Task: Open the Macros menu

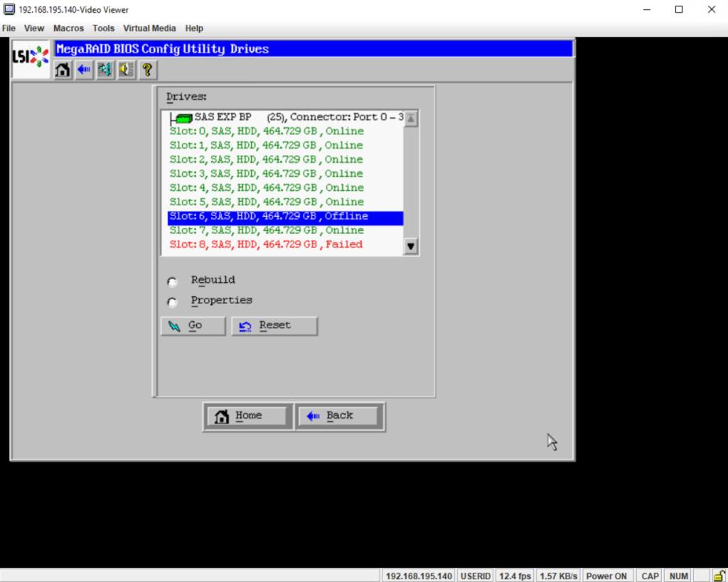Action: (68, 28)
